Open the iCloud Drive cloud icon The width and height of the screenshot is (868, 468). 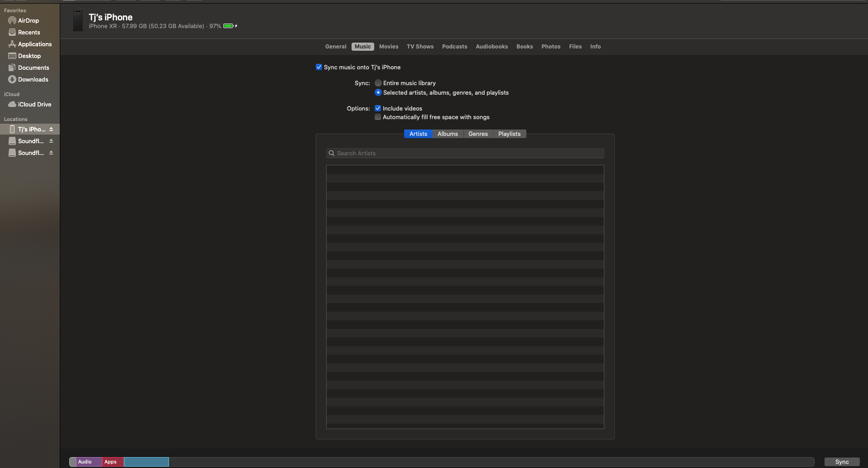pyautogui.click(x=12, y=104)
